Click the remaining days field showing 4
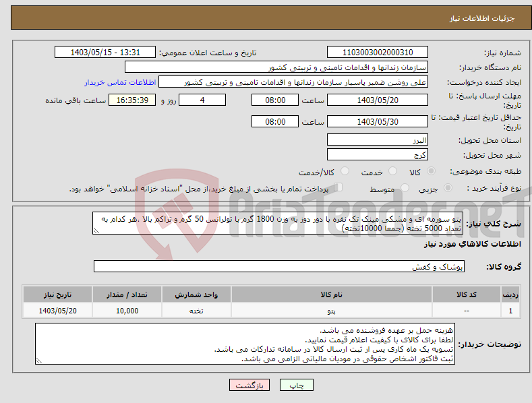The height and width of the screenshot is (403, 532). point(202,100)
